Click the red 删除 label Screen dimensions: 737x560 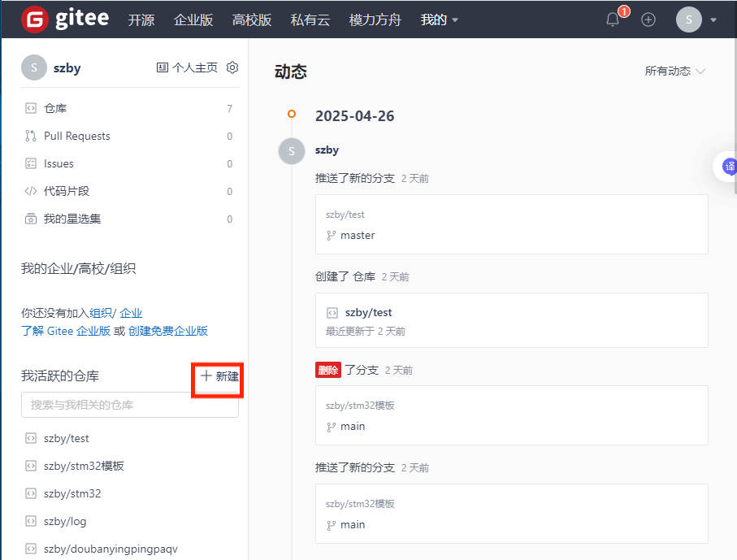(328, 371)
